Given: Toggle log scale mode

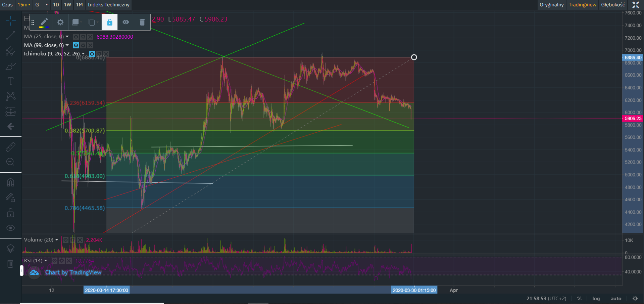Looking at the screenshot, I should [x=596, y=299].
